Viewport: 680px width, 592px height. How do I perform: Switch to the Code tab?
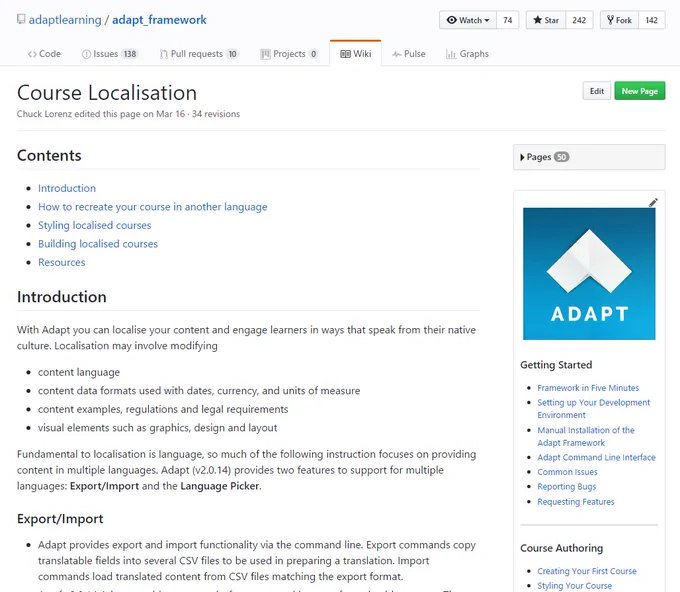click(x=44, y=54)
